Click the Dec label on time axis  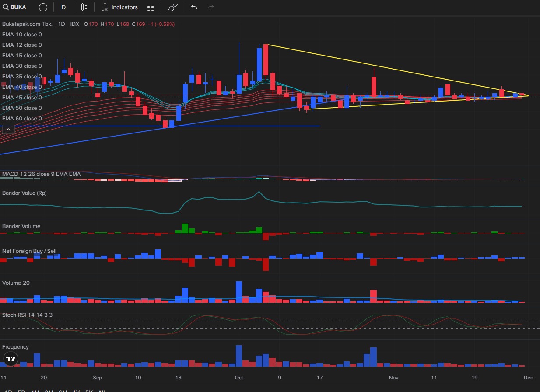point(528,378)
